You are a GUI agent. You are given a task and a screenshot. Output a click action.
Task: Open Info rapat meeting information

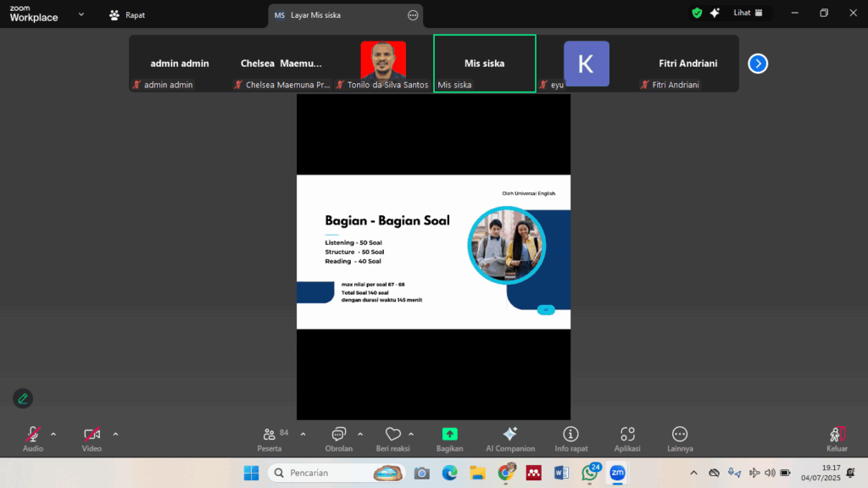pos(570,437)
